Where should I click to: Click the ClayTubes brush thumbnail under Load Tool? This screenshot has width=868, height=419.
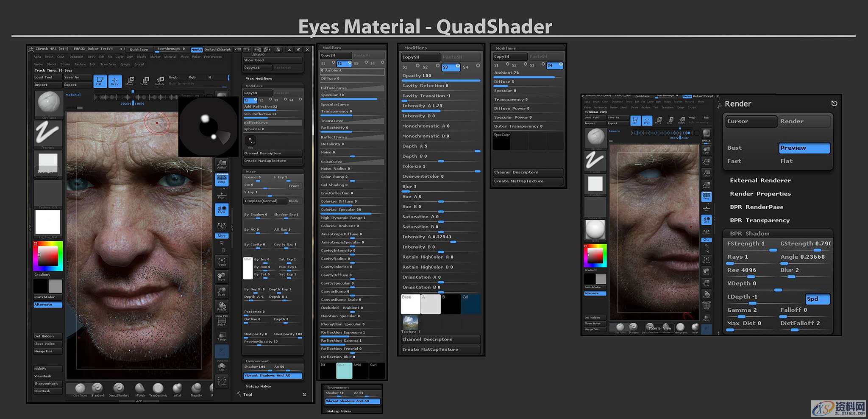click(x=49, y=103)
